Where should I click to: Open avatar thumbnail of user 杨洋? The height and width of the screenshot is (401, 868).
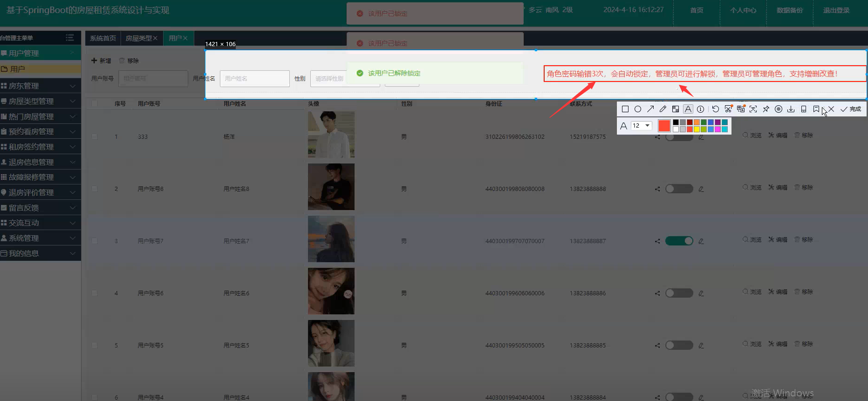[x=331, y=135]
